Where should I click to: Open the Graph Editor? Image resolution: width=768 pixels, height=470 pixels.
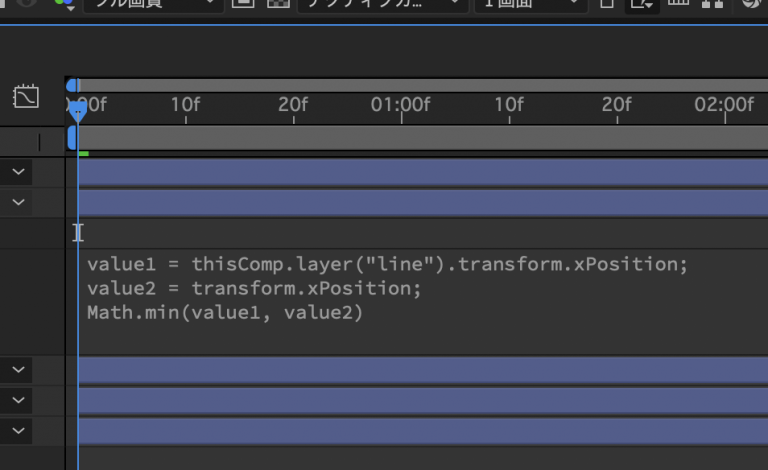tap(25, 97)
